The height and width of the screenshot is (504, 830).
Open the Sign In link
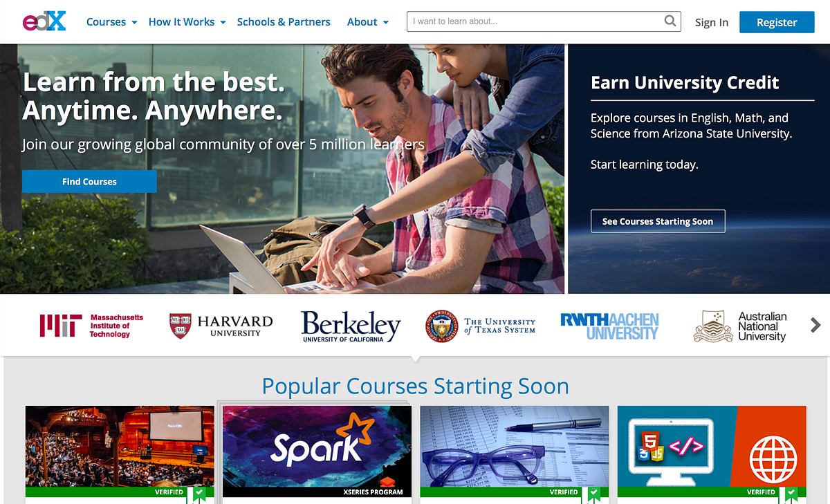click(x=712, y=22)
